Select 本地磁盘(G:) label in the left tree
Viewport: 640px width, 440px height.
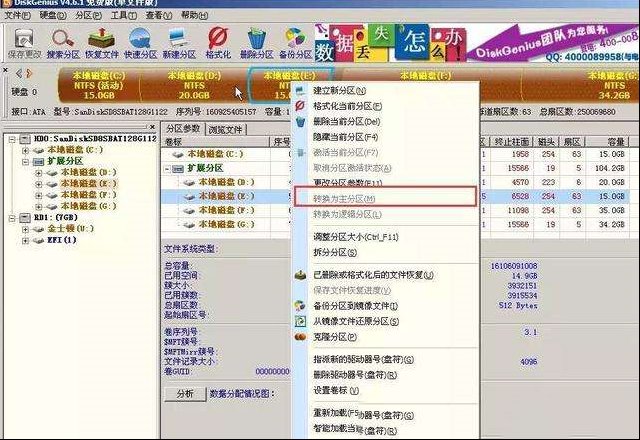[x=88, y=206]
